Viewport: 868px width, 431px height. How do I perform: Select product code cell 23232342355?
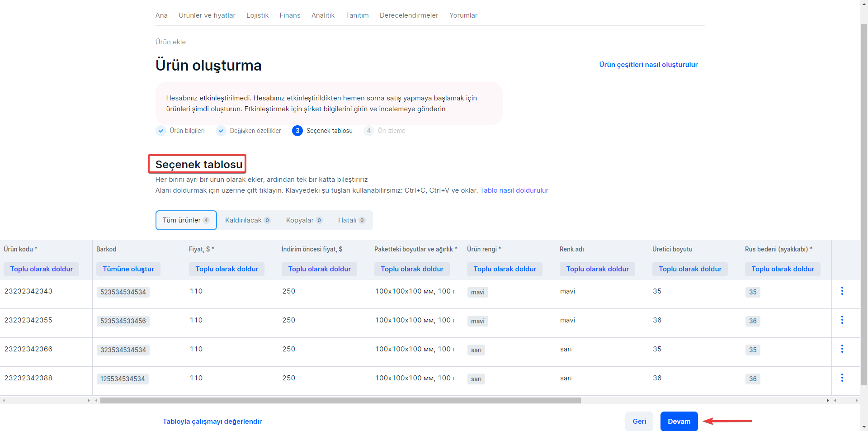point(46,323)
